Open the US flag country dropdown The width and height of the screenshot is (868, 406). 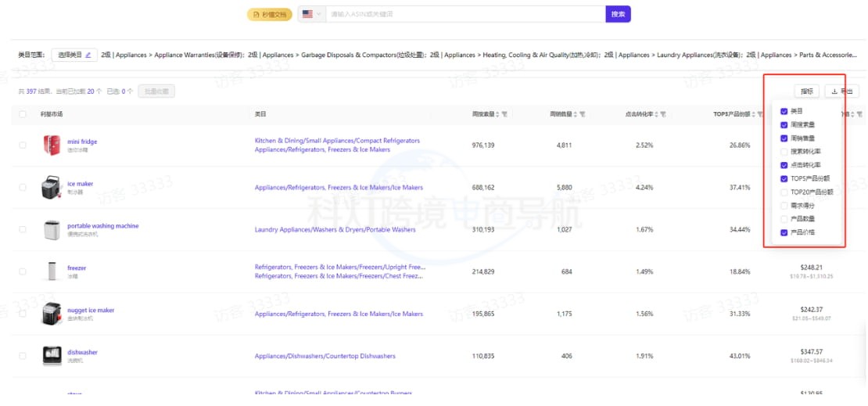click(x=311, y=14)
